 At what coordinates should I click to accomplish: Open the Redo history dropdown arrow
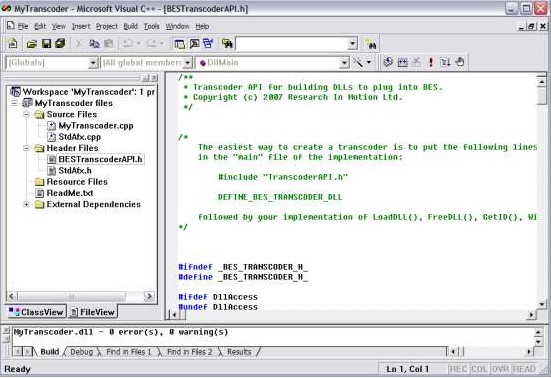coord(162,44)
